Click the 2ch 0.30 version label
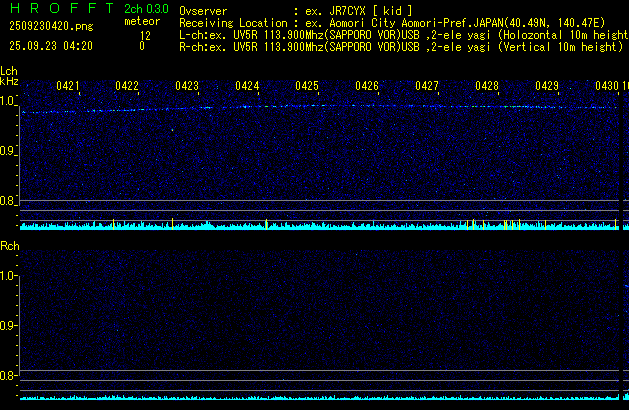This screenshot has height=410, width=629. 141,9
